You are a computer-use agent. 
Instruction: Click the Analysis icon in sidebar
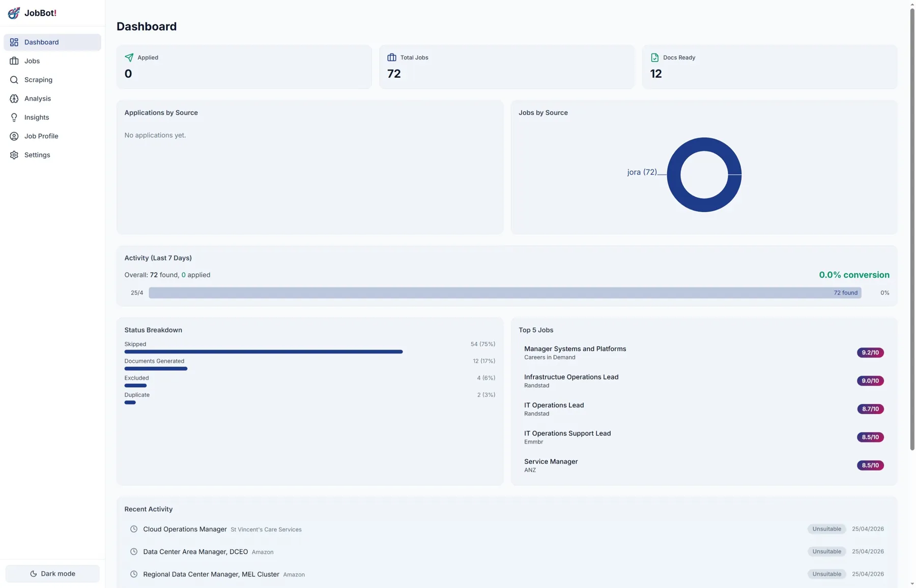click(14, 99)
